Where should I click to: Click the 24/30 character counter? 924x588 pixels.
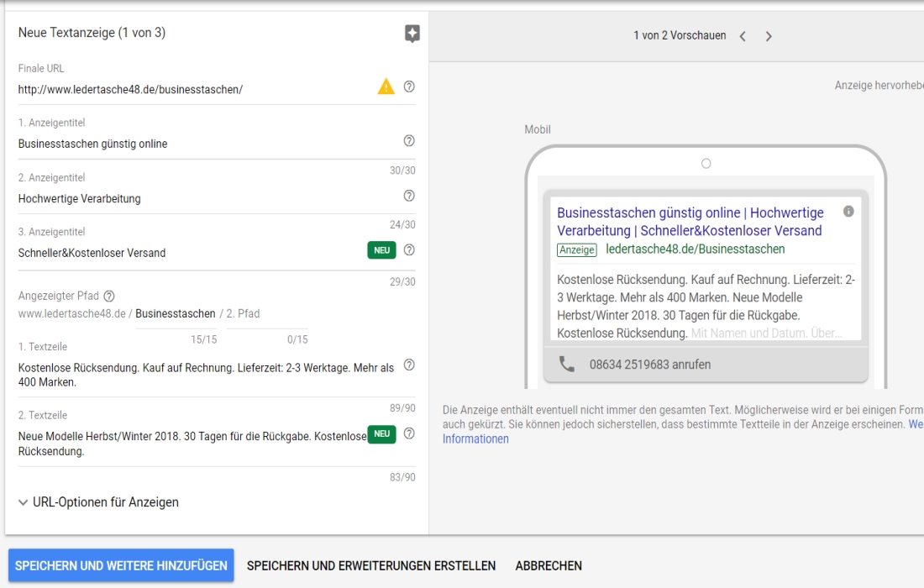point(402,224)
